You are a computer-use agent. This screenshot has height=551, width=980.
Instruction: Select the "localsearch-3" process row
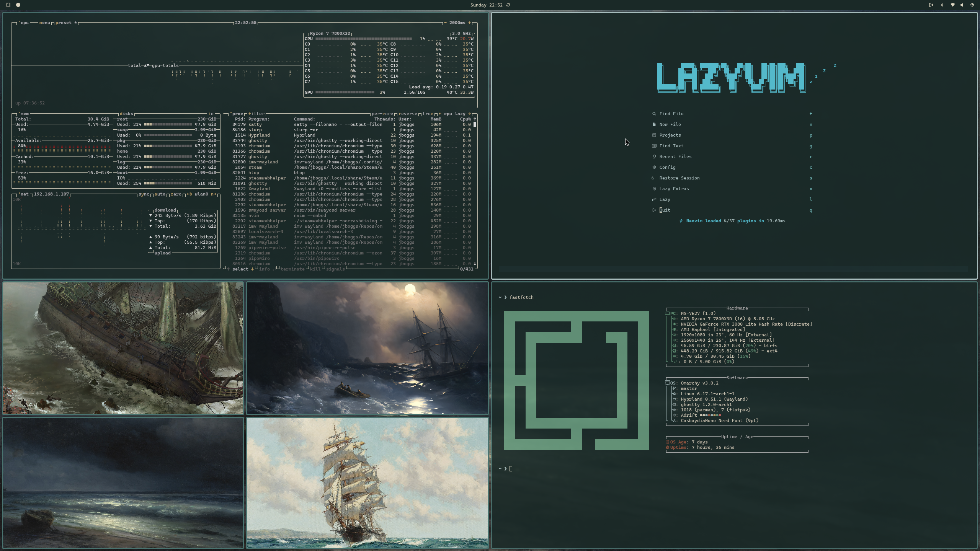point(351,231)
